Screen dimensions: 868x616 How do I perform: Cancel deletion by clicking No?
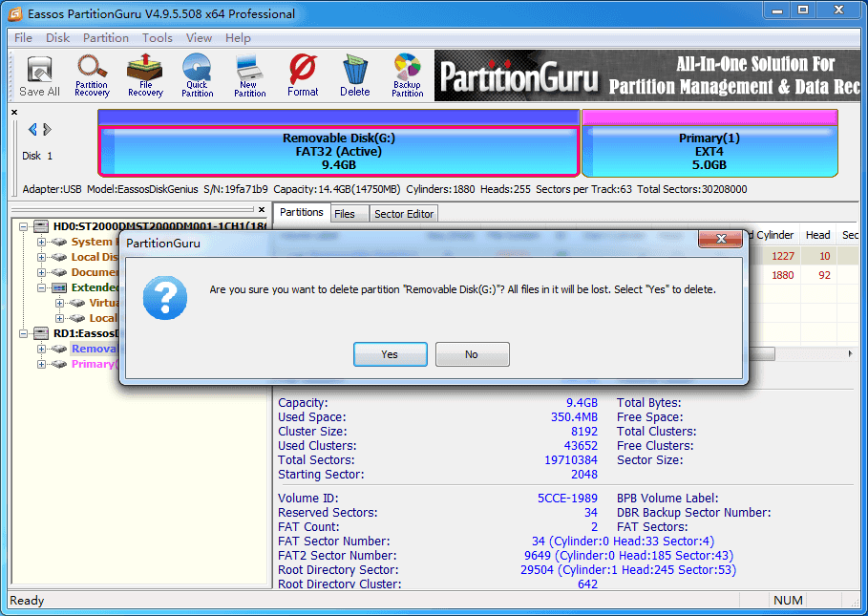[472, 354]
